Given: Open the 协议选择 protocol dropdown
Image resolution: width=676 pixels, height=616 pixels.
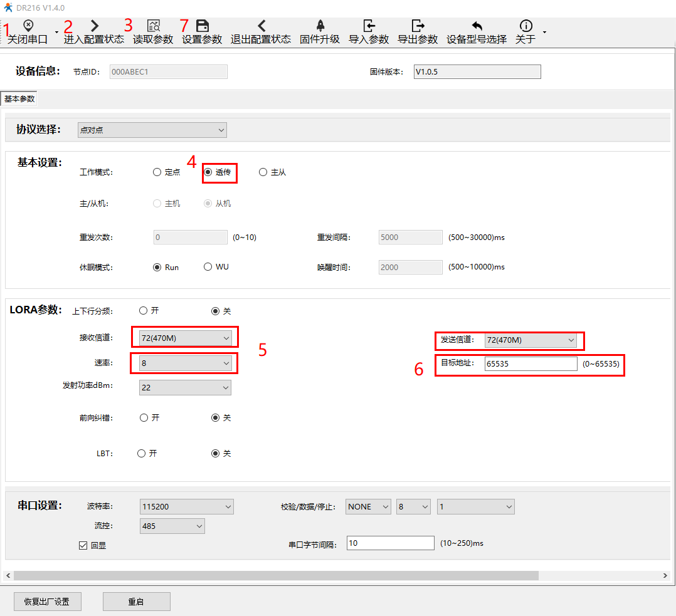Looking at the screenshot, I should click(152, 130).
